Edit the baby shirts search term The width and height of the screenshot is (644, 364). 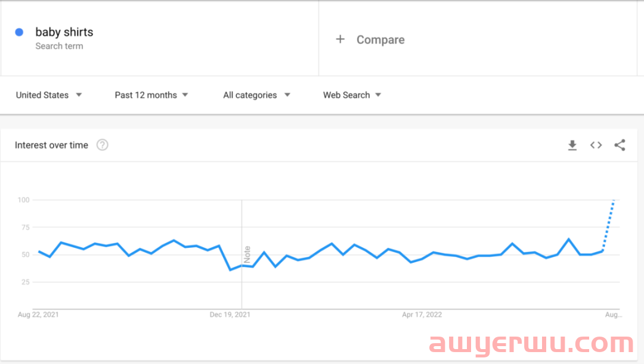click(x=64, y=32)
